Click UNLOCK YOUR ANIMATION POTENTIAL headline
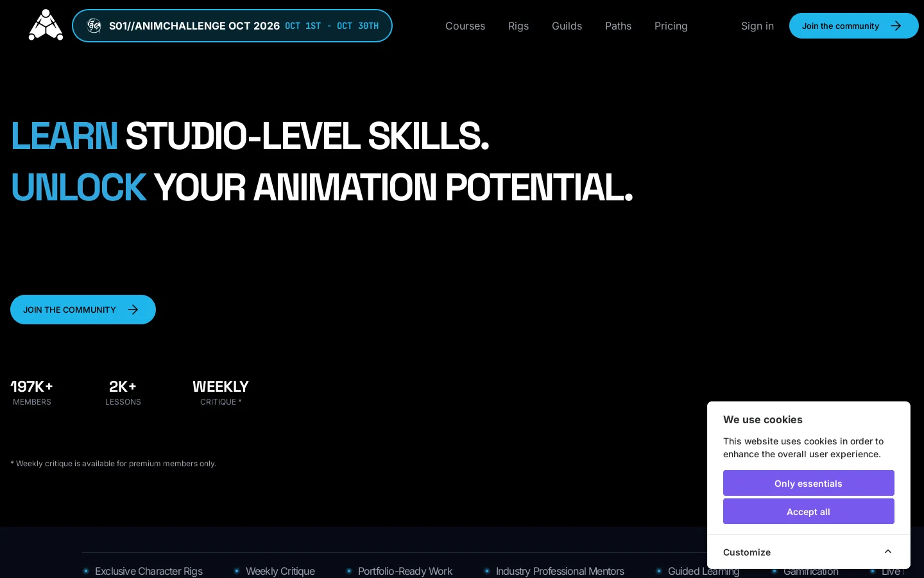This screenshot has height=578, width=924. (322, 187)
